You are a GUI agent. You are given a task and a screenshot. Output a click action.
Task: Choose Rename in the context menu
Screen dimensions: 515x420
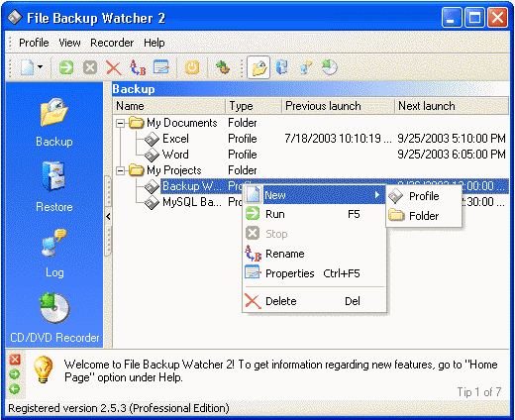[x=314, y=254]
